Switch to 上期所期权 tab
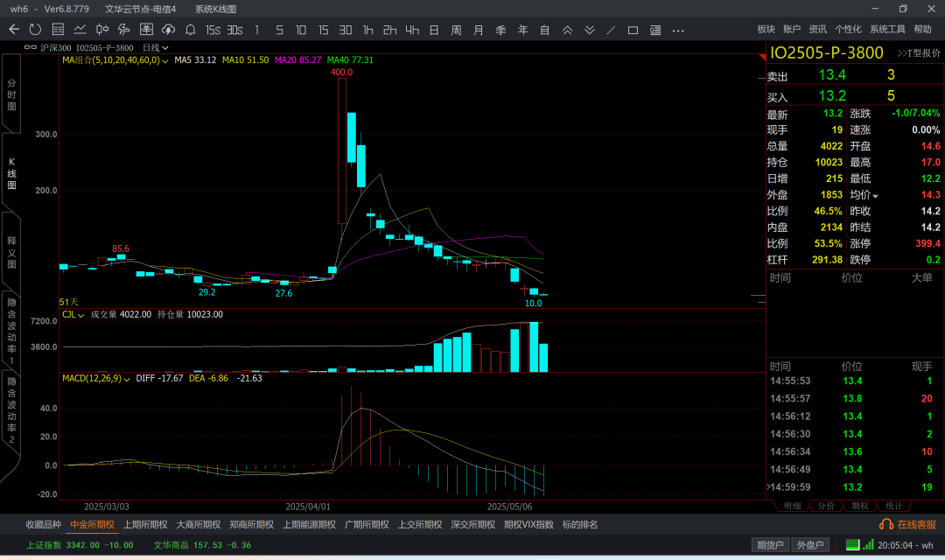 pyautogui.click(x=145, y=525)
